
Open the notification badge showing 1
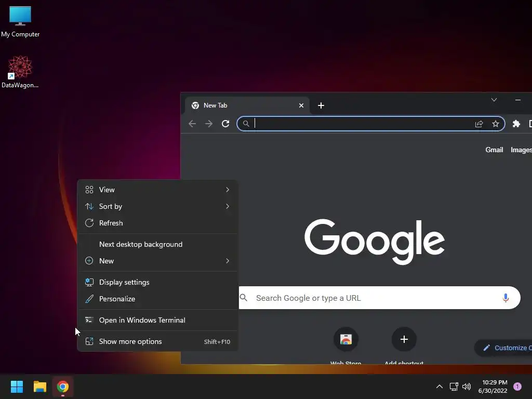517,387
